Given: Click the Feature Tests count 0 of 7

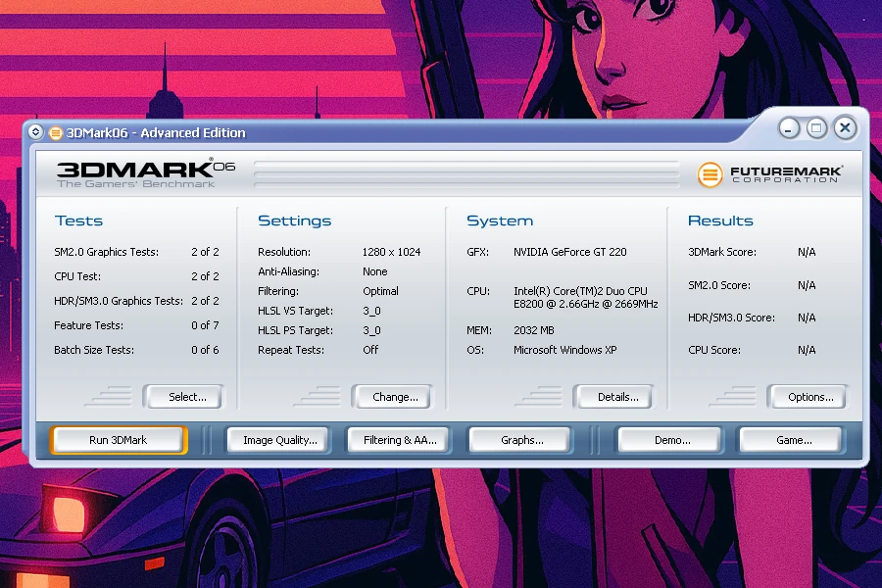Looking at the screenshot, I should pos(205,325).
